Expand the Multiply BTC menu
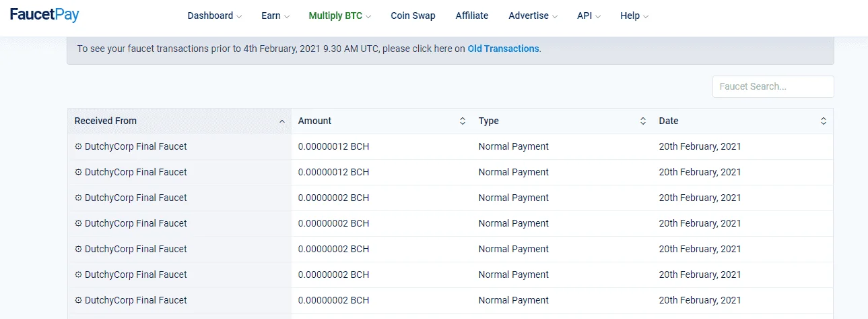 (339, 16)
